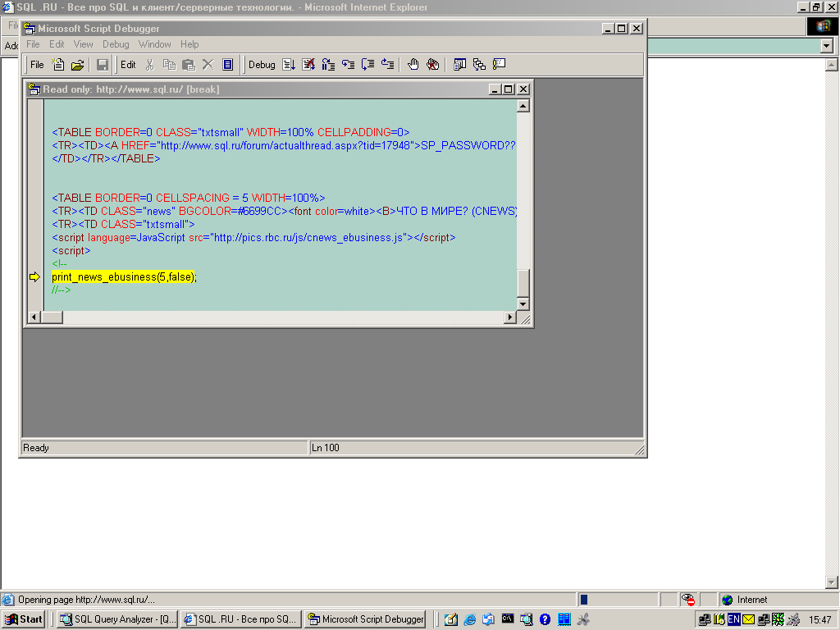Click the cnews_ebusiness.js script src line
Image resolution: width=840 pixels, height=630 pixels.
253,237
